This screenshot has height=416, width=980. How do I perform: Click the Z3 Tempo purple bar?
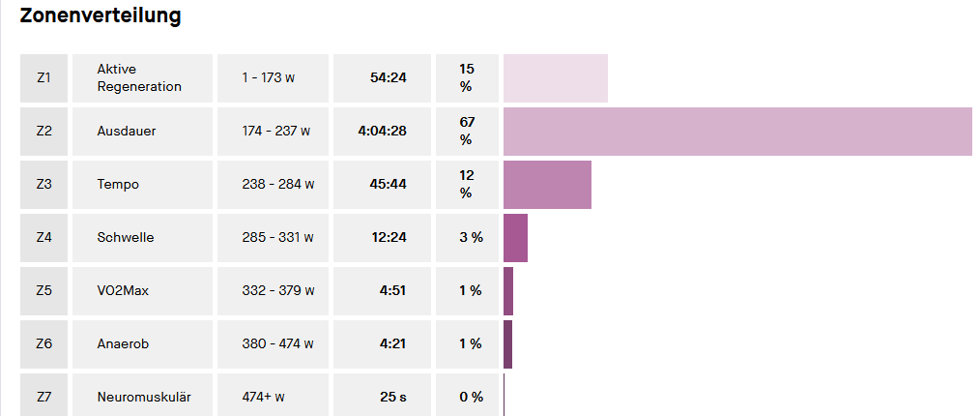point(547,185)
